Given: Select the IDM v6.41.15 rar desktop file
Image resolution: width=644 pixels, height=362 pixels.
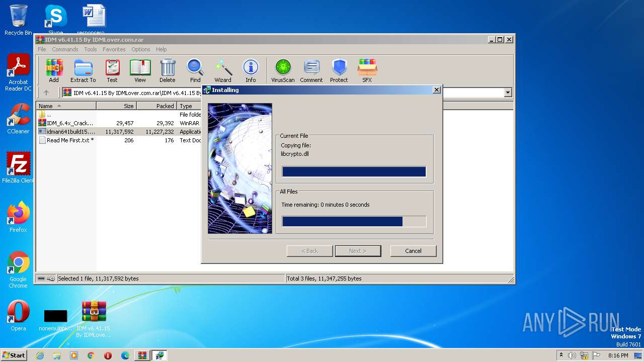Looking at the screenshot, I should point(94,319).
